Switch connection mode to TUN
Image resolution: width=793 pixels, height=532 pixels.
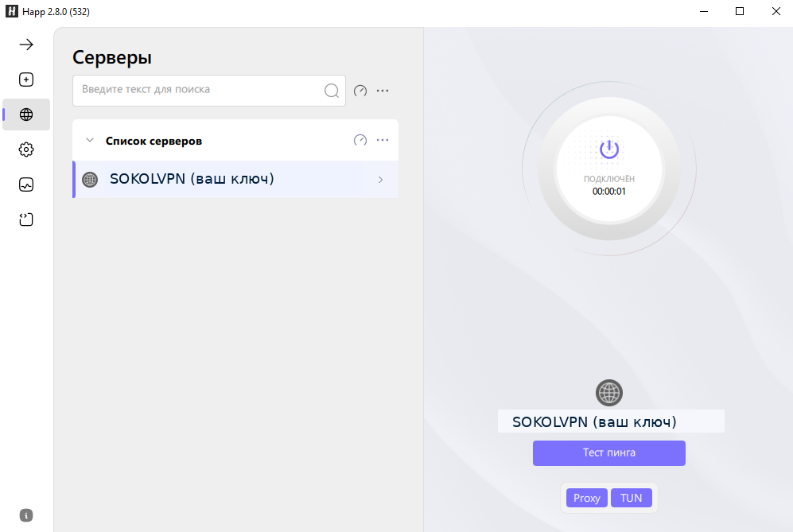[632, 497]
